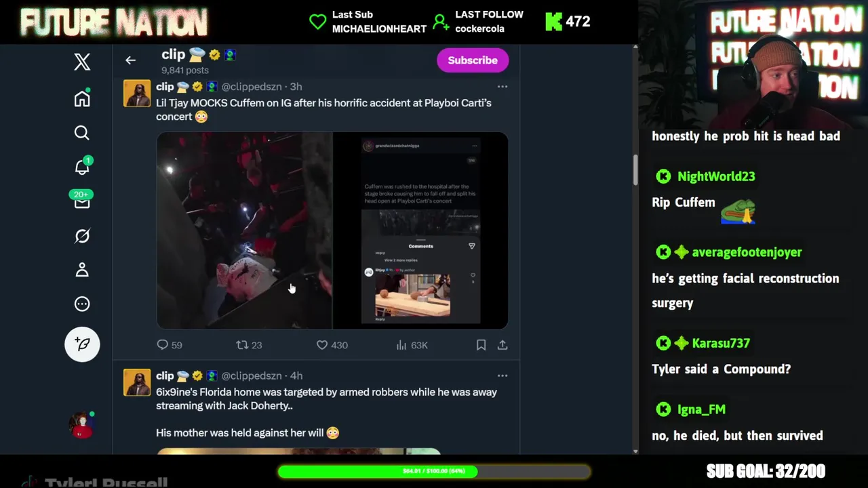Go back with the left arrow

[130, 60]
